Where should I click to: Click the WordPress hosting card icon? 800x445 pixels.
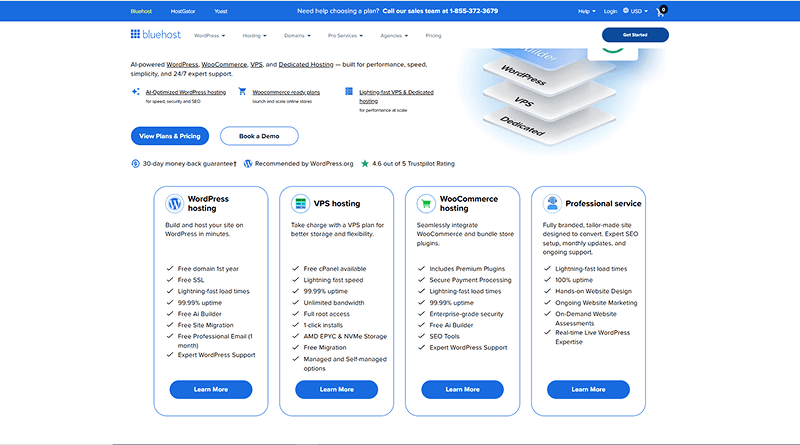(174, 203)
